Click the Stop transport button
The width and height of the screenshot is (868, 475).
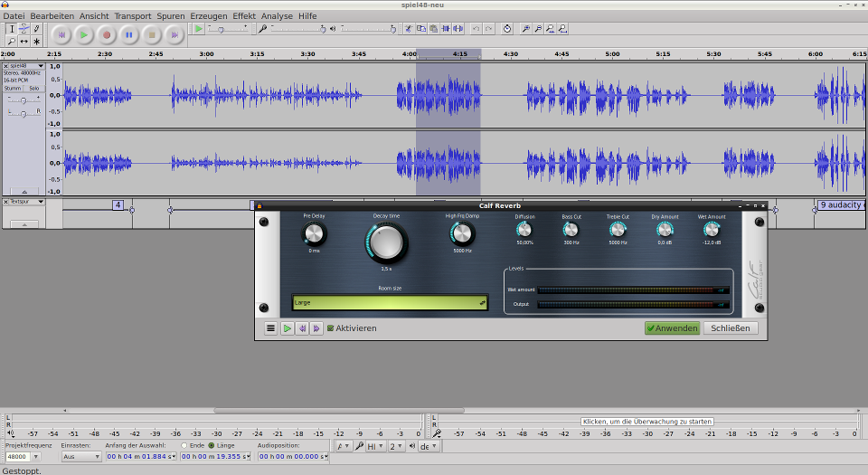pos(152,35)
